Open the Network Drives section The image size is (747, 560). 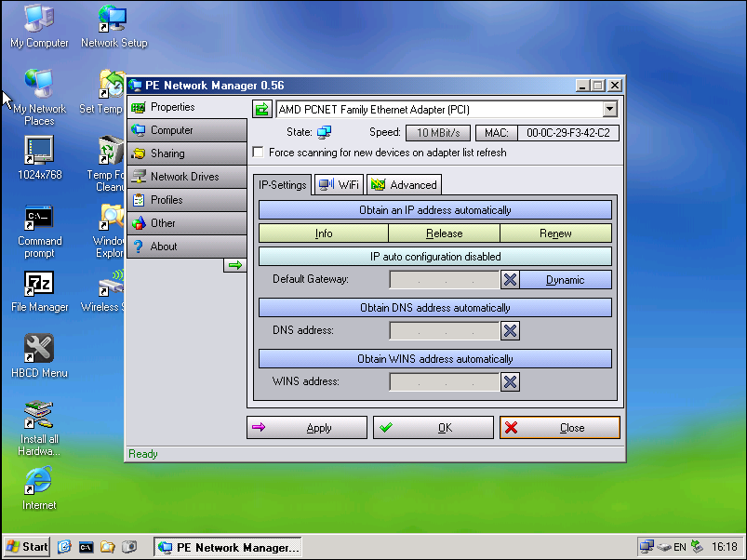coord(187,177)
